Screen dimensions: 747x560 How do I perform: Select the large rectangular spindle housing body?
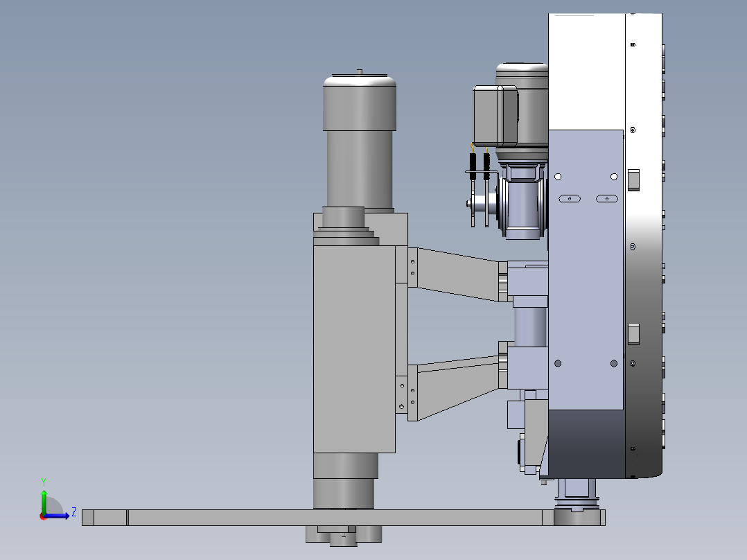click(354, 349)
